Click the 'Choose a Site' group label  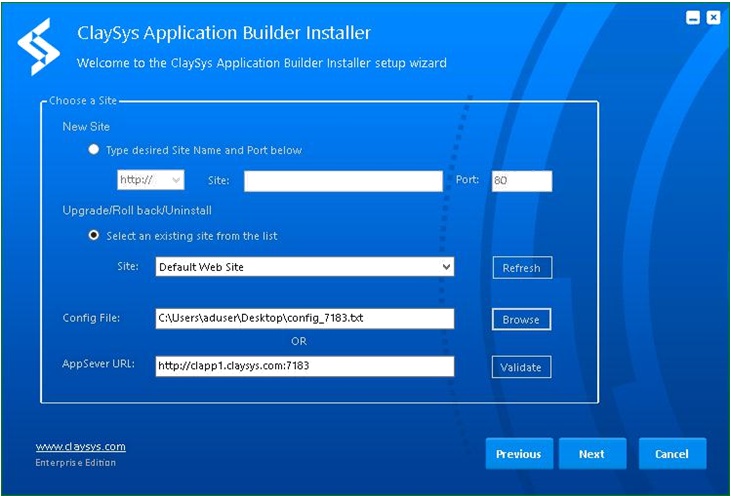tap(83, 101)
